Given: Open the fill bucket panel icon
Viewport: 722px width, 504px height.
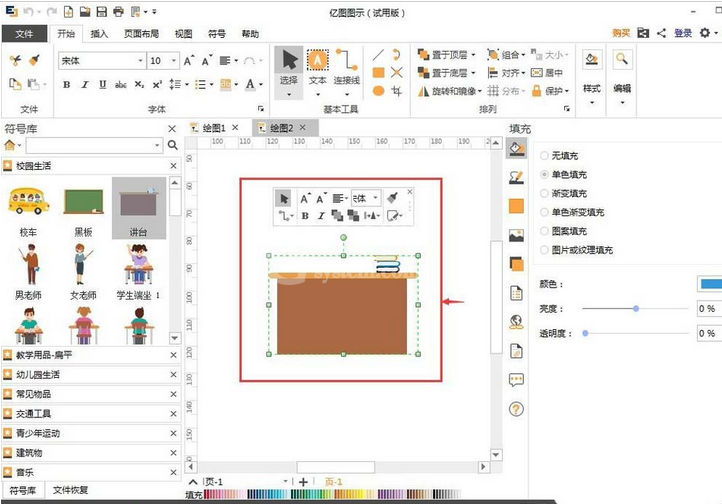Looking at the screenshot, I should coord(516,149).
